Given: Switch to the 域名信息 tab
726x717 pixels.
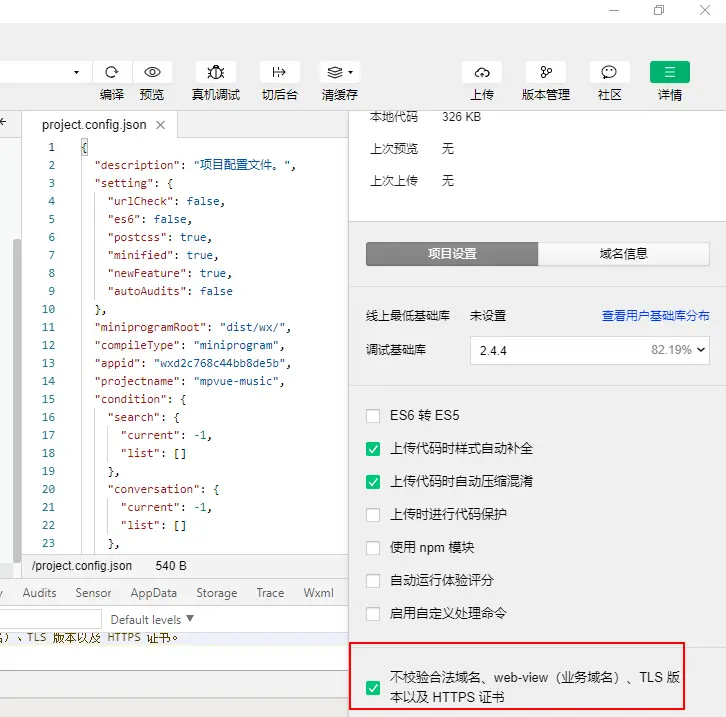Looking at the screenshot, I should (x=624, y=254).
